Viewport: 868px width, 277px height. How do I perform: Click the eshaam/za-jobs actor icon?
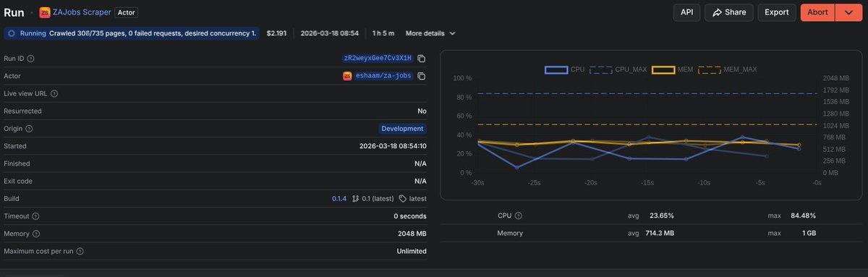(x=347, y=76)
